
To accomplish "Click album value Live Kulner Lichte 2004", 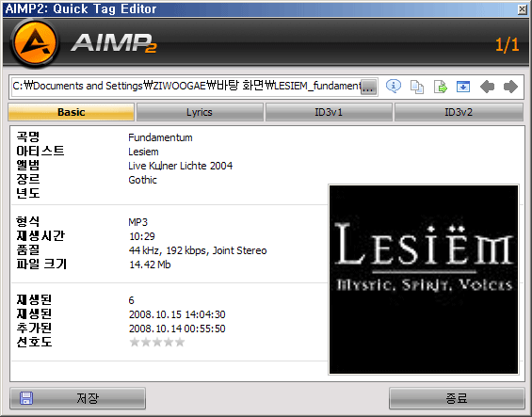I will pyautogui.click(x=180, y=166).
